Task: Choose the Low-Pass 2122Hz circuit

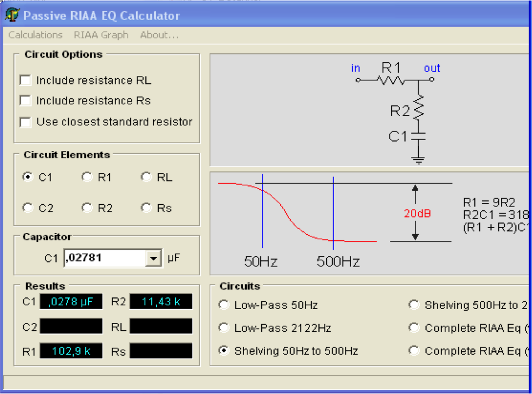Action: (224, 328)
